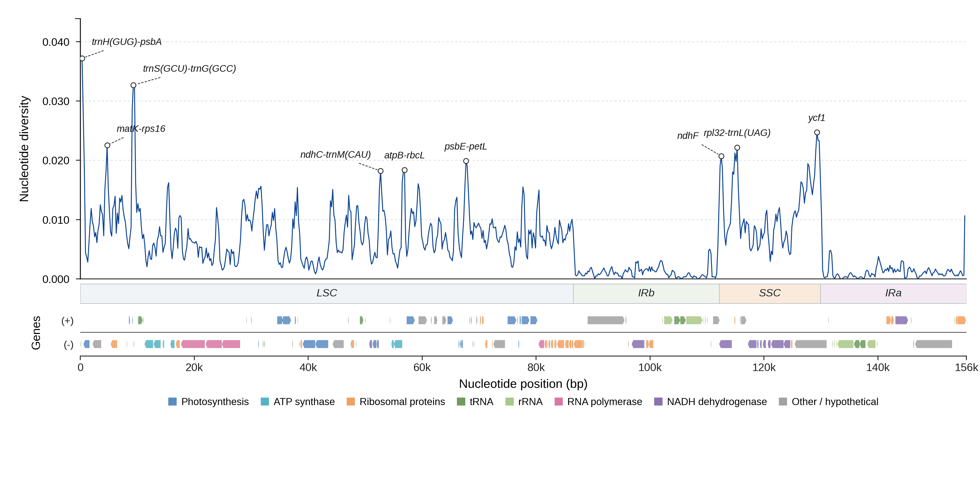Select the IRb region bar
The image size is (980, 477).
coord(646,293)
